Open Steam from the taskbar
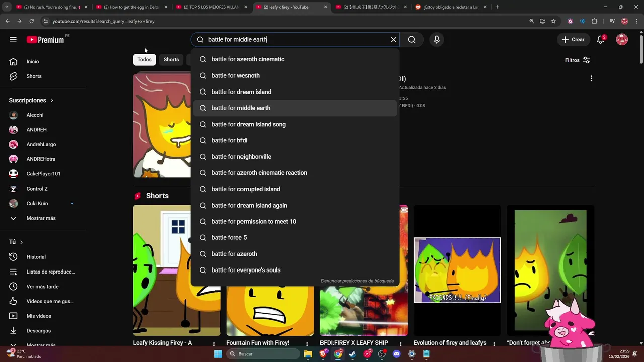The height and width of the screenshot is (362, 644). coord(352,354)
